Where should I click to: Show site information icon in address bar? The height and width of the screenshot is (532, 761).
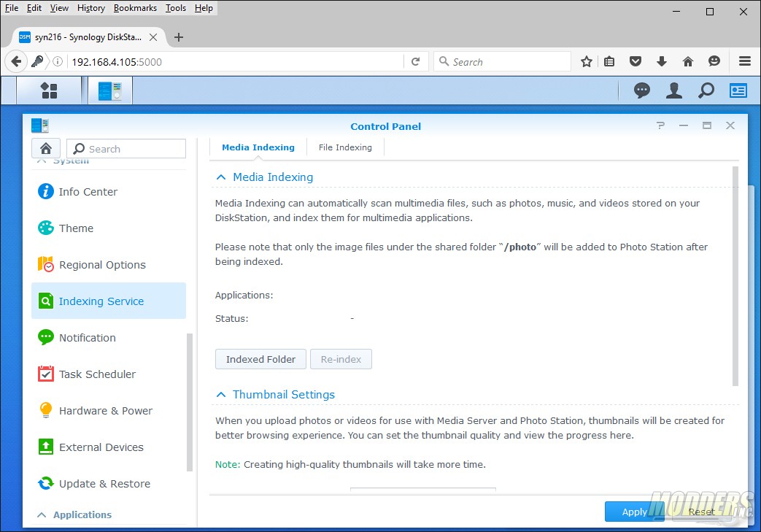click(x=58, y=61)
